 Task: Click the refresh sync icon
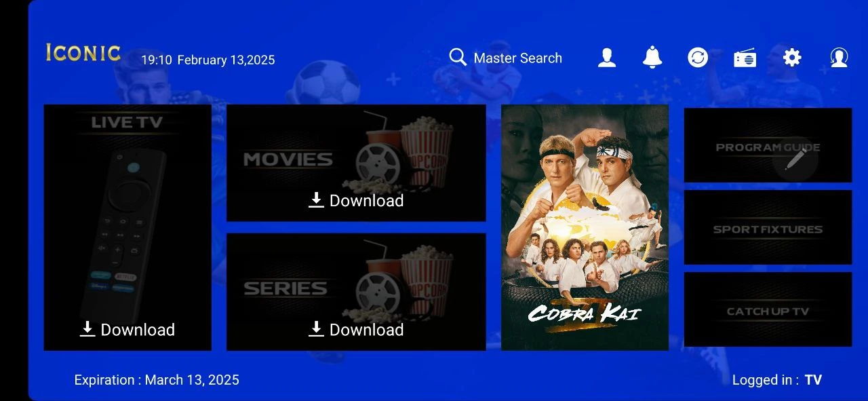[698, 58]
